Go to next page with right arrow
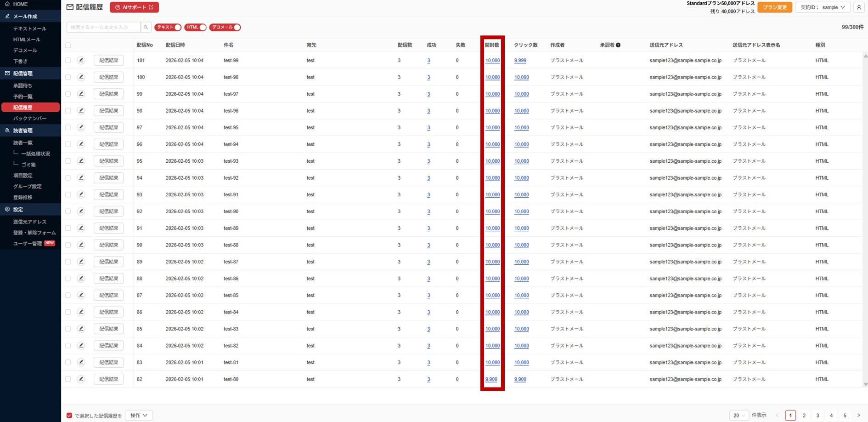This screenshot has height=422, width=868. pos(858,415)
